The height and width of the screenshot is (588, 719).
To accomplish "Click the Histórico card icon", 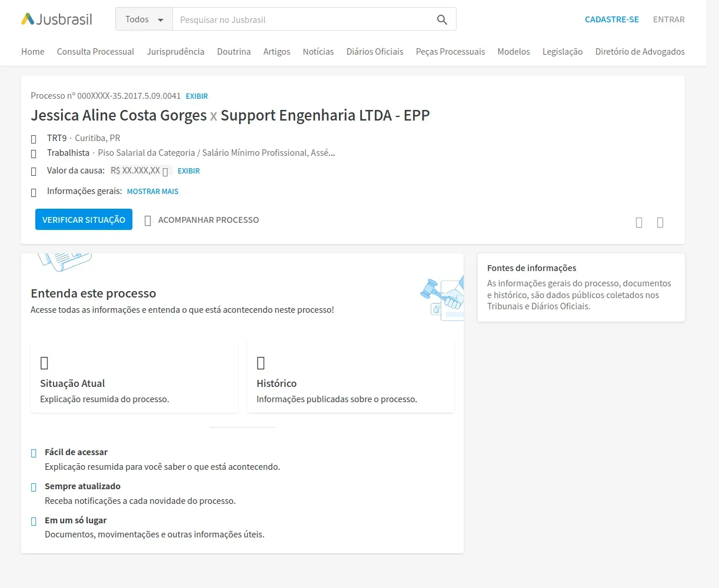I will pos(261,363).
